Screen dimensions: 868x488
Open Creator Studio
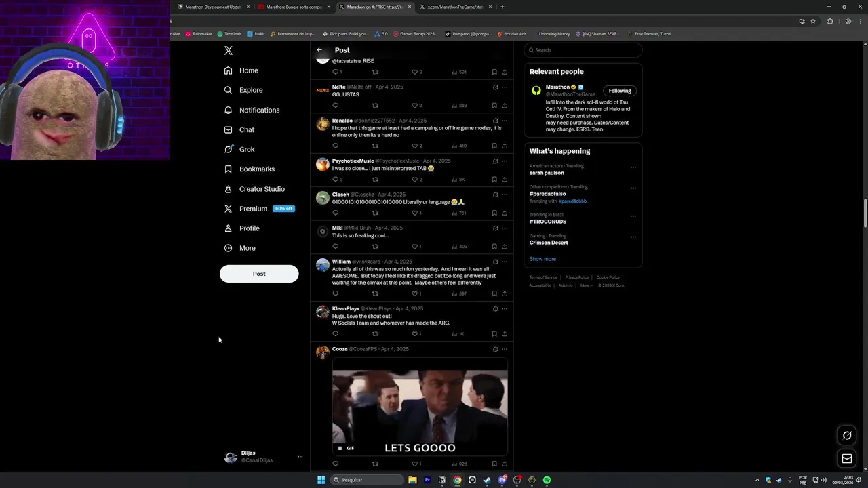click(254, 189)
